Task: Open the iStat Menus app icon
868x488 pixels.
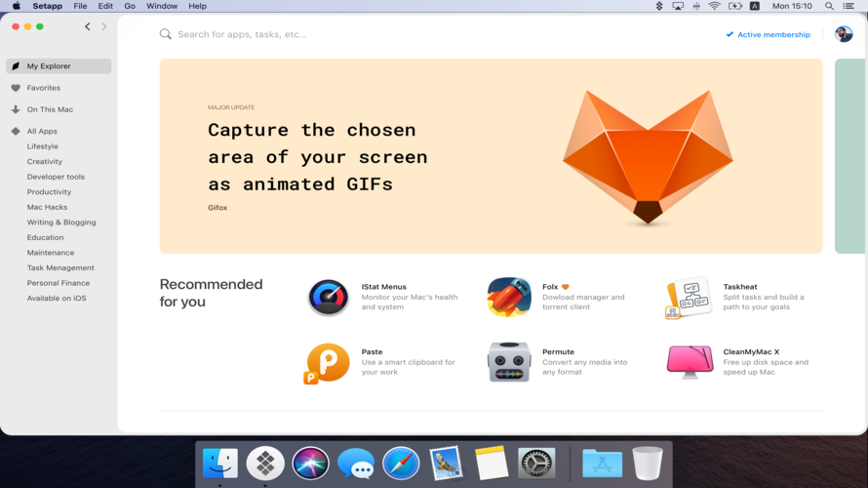Action: pyautogui.click(x=329, y=298)
